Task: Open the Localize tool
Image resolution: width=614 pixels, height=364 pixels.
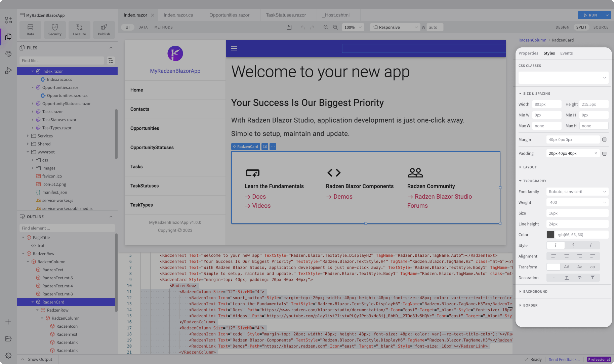Action: tap(79, 30)
